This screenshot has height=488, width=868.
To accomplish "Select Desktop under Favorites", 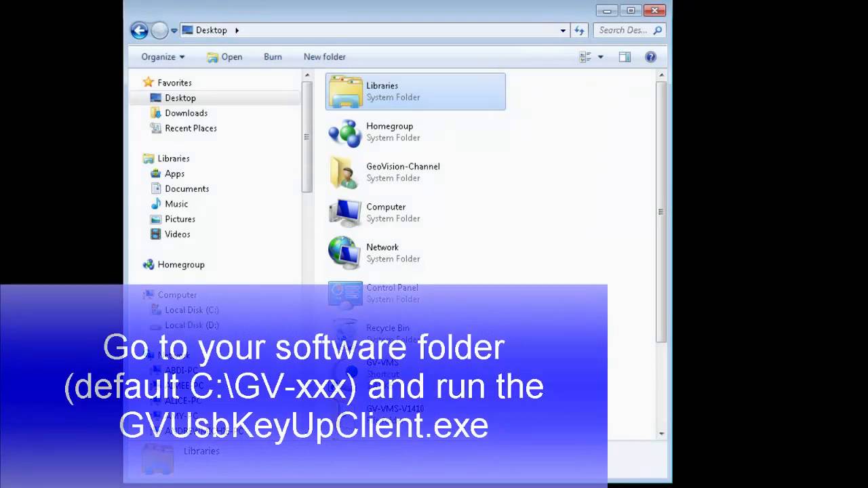I will [180, 98].
